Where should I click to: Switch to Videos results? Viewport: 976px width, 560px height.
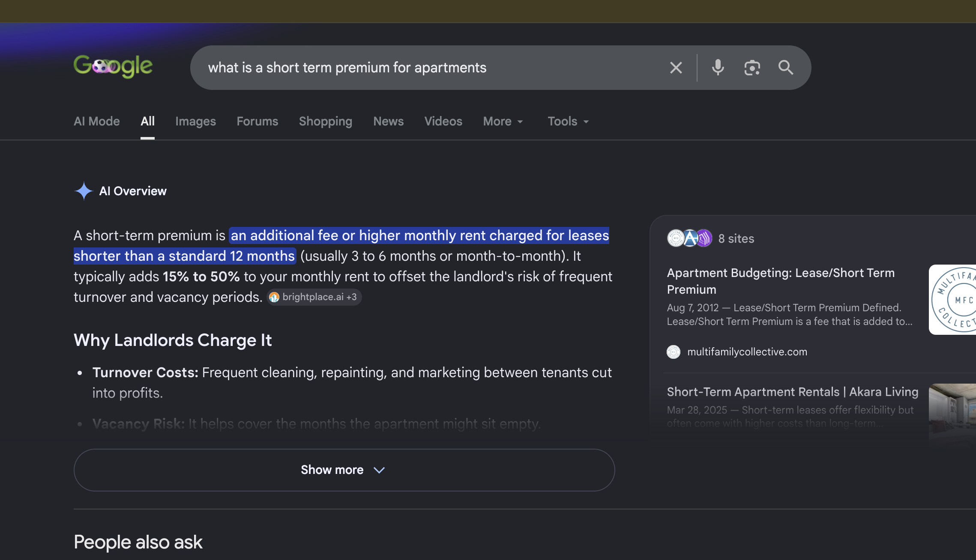(x=443, y=121)
